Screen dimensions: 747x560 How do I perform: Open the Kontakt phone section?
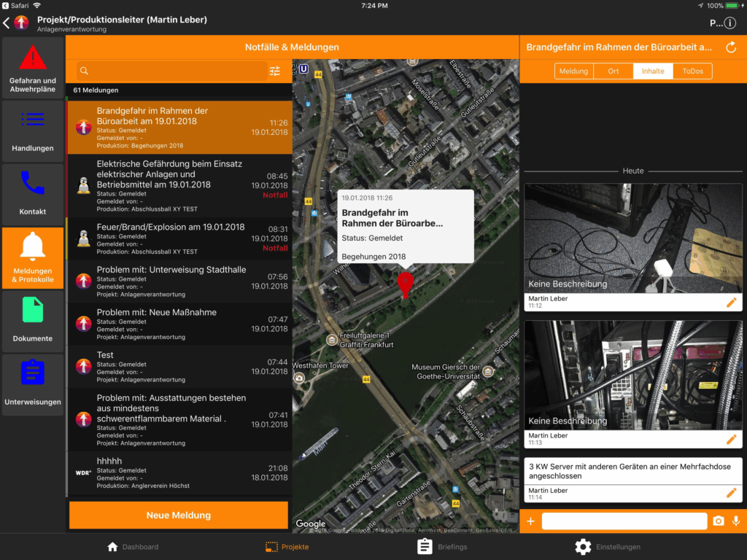[33, 194]
